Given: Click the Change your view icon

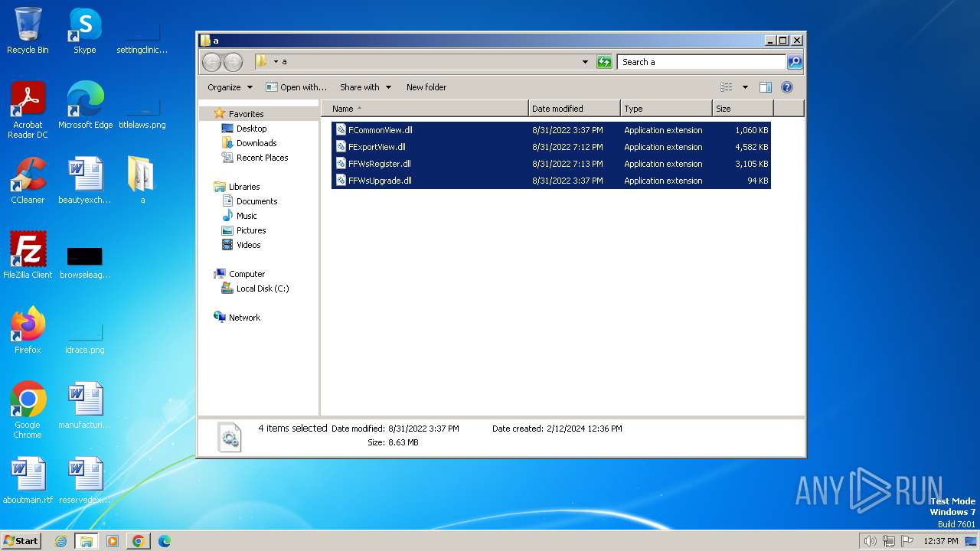Looking at the screenshot, I should [727, 87].
